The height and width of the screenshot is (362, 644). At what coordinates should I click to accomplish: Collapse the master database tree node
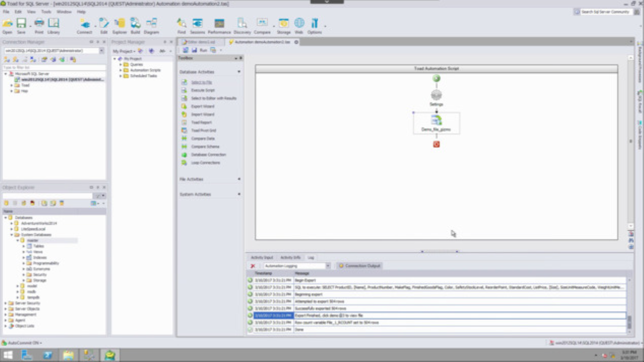(18, 240)
